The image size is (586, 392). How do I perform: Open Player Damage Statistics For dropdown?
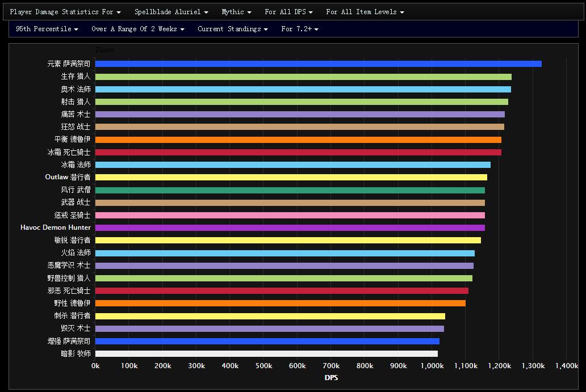(x=65, y=12)
